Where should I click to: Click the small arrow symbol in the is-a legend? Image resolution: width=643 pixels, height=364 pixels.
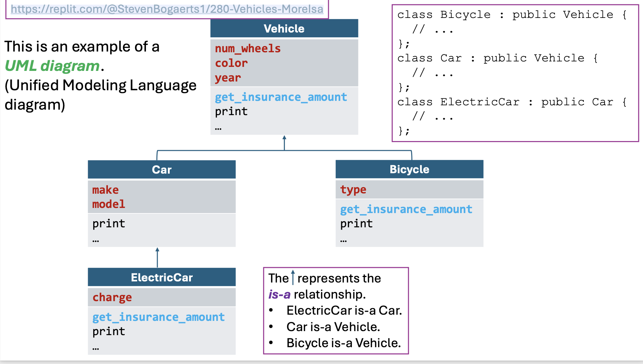[293, 277]
